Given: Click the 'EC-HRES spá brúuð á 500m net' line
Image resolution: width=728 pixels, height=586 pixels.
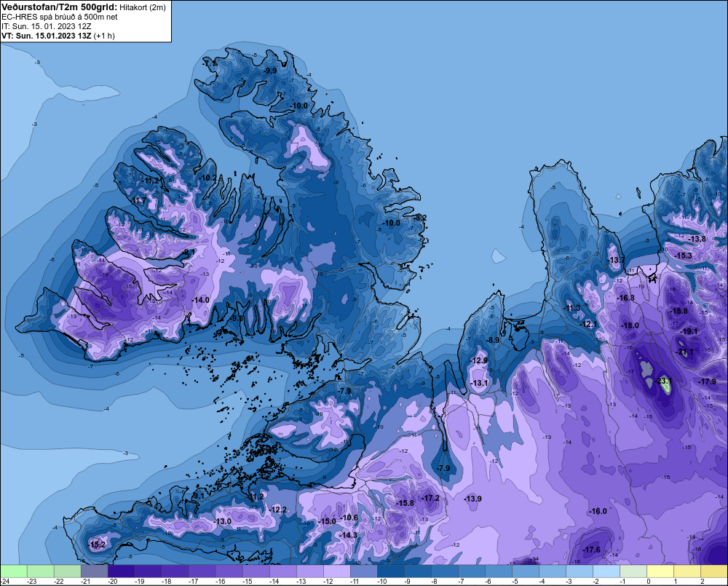Looking at the screenshot, I should tap(59, 17).
